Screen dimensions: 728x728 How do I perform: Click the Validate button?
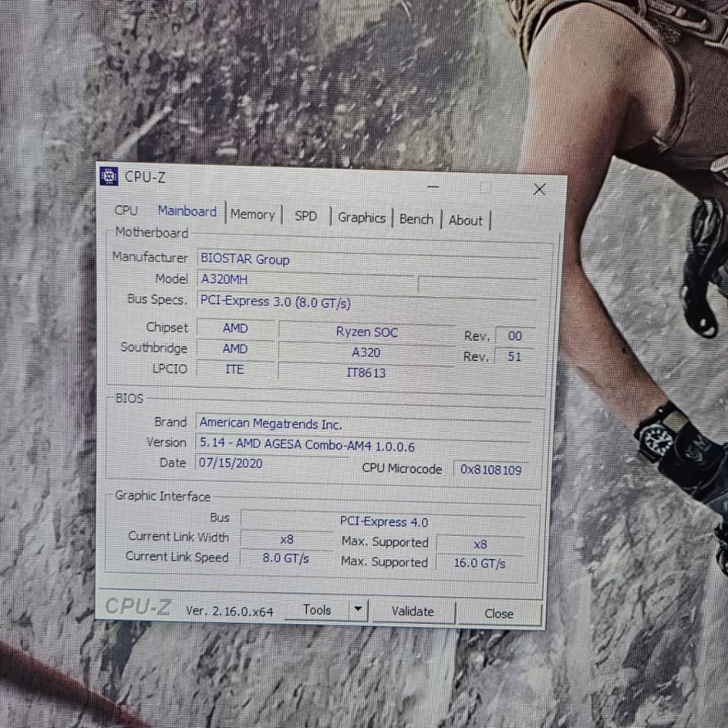pyautogui.click(x=413, y=612)
